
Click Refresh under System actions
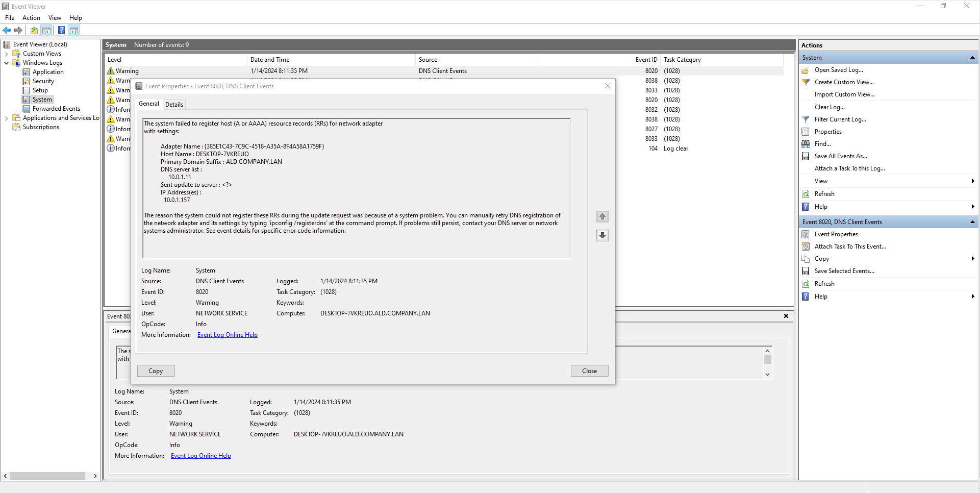tap(824, 194)
